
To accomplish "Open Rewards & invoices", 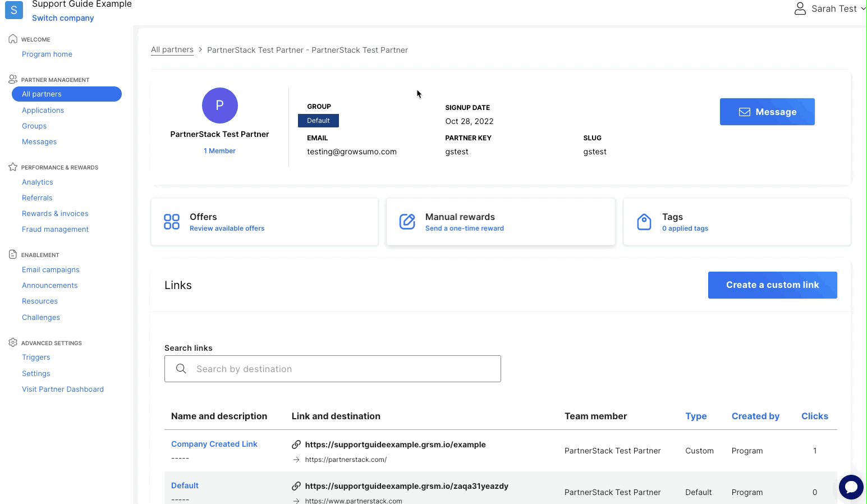I will click(55, 214).
